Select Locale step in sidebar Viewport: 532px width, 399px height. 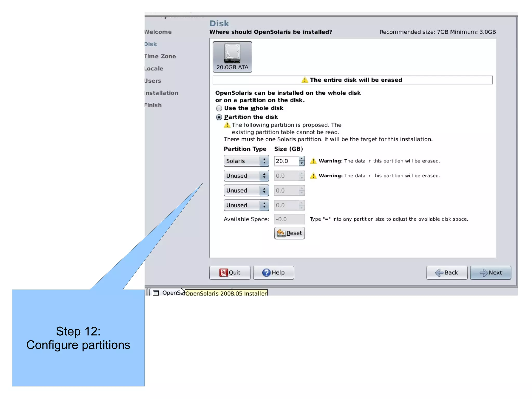pos(154,69)
